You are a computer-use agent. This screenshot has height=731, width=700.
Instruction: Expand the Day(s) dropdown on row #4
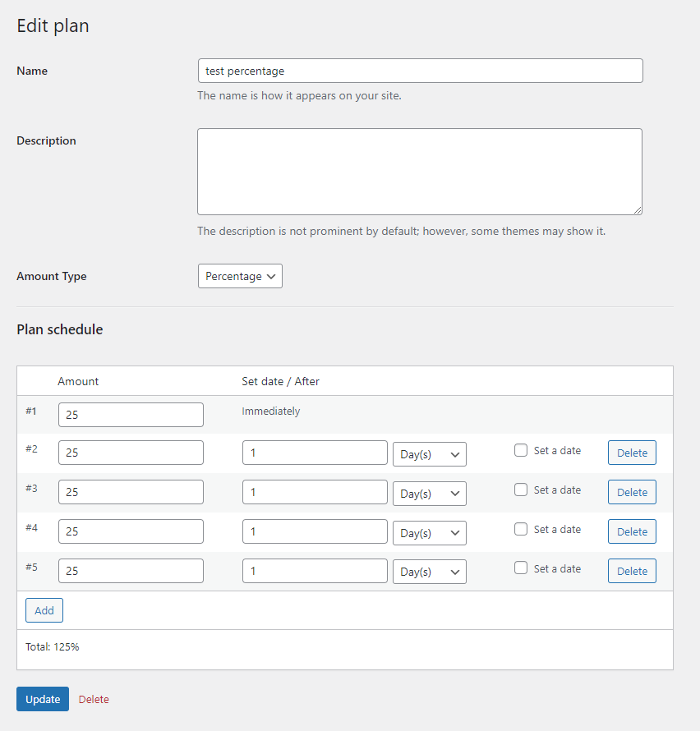point(430,533)
